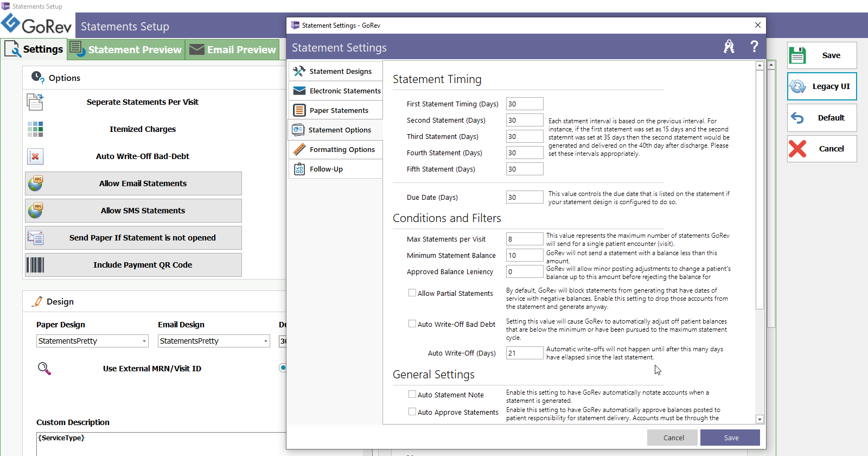Toggle Include Payment QR Code option

coord(133,265)
